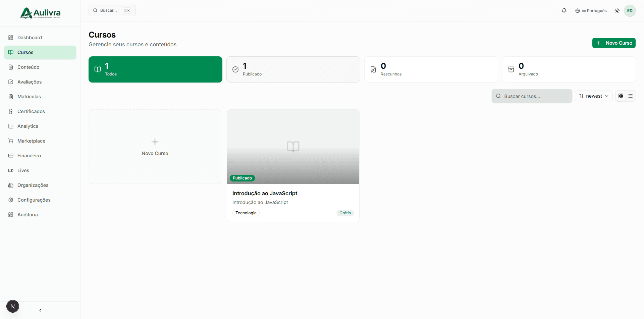Click the Tecnologia category tag
This screenshot has width=644, height=319.
(246, 213)
